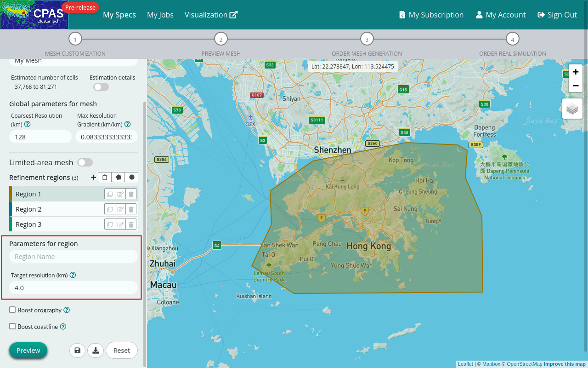
Task: Add a polygon refinement region
Action: point(119,177)
